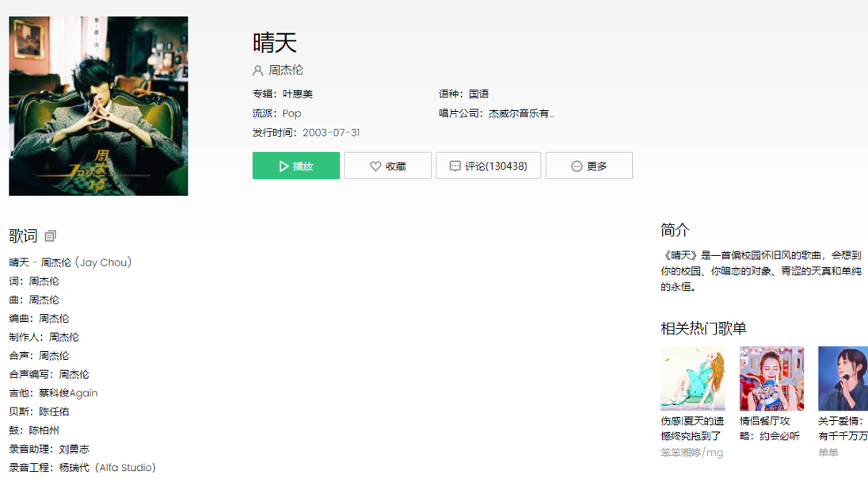The width and height of the screenshot is (868, 482).
Task: Open playlist thumbnail 关于爱情
Action: (843, 378)
